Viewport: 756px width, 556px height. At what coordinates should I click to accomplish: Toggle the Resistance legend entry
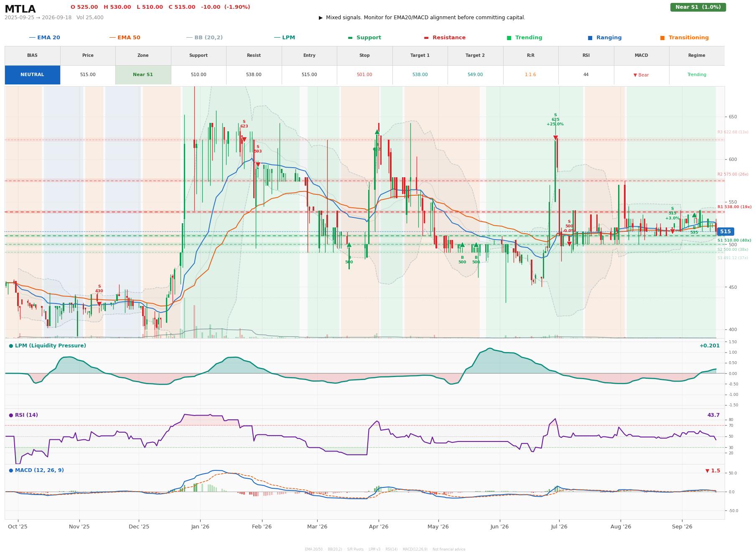coord(445,38)
